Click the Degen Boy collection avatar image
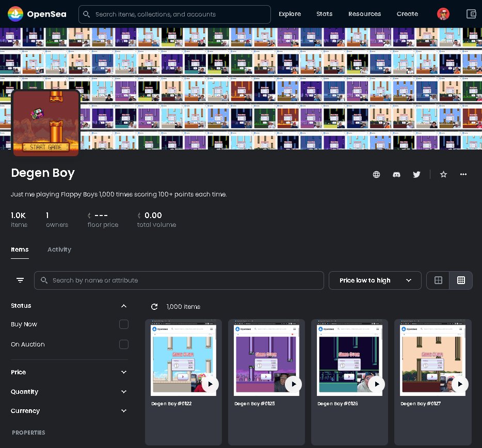Viewport: 482px width, 448px height. click(x=46, y=123)
